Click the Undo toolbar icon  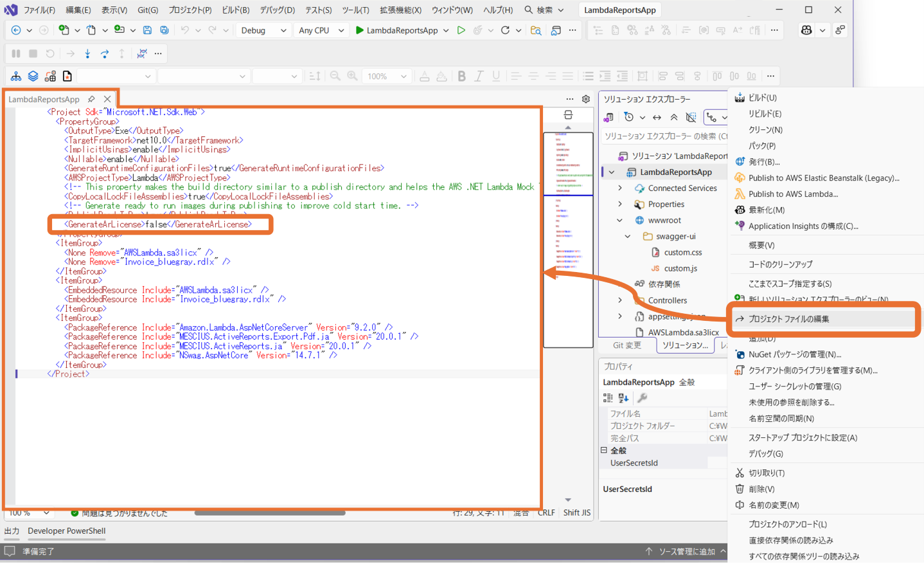185,30
